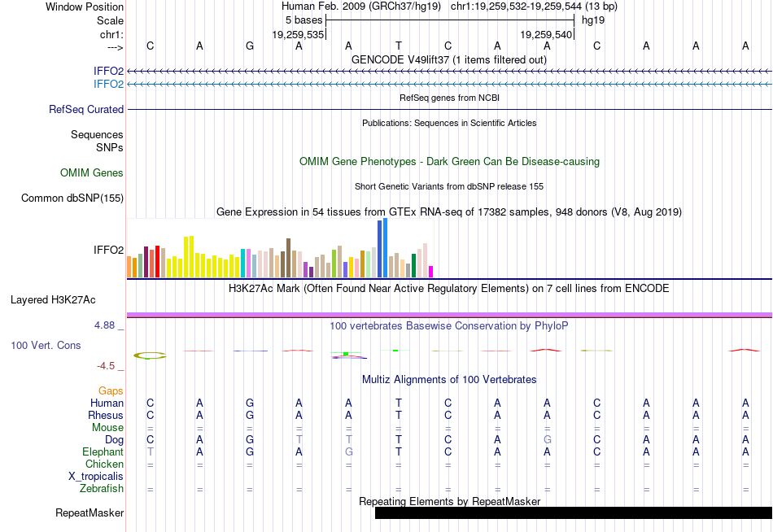Click Short Genetic Variants dbSNP title
This screenshot has height=532, width=773.
coord(449,186)
